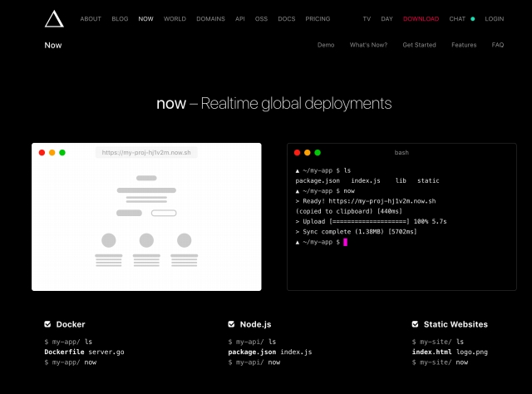Click the Zeit triangle logo
Image resolution: width=532 pixels, height=394 pixels.
pos(54,18)
